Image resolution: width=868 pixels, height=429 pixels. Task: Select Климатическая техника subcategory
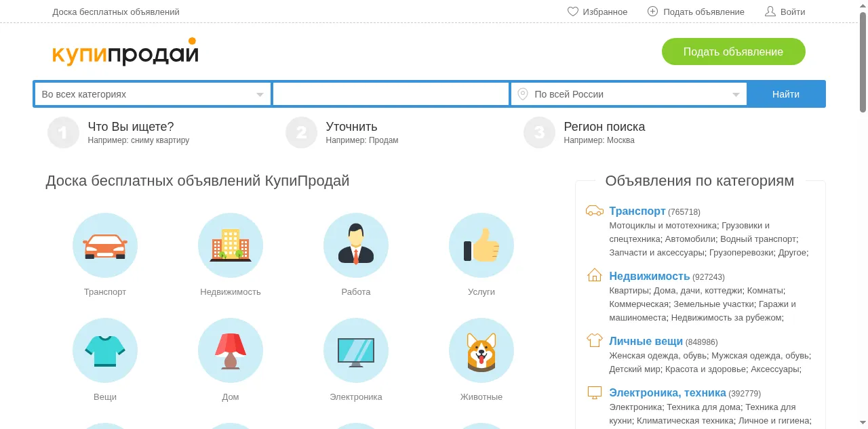click(685, 420)
